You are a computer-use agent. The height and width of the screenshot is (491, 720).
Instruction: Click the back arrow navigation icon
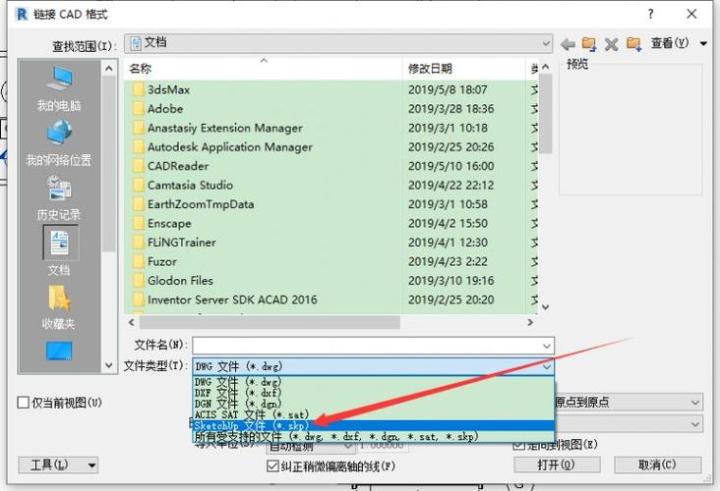point(568,44)
